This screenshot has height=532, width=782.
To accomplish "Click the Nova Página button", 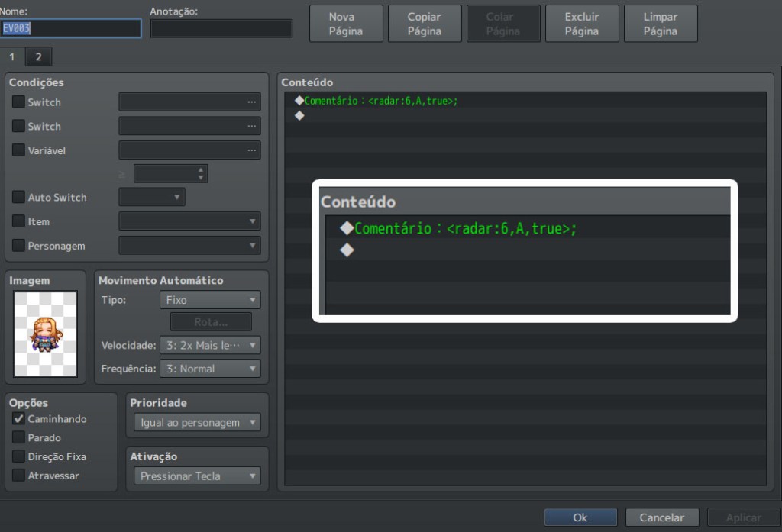I will pos(346,24).
